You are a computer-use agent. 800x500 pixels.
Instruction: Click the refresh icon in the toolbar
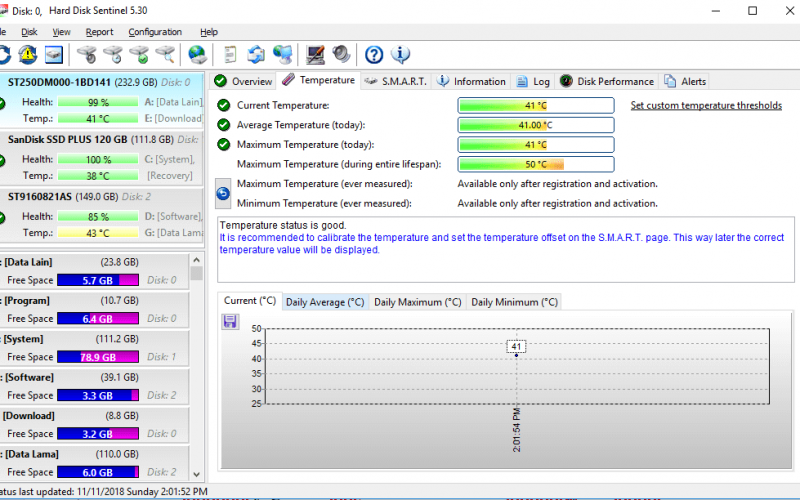tap(4, 55)
